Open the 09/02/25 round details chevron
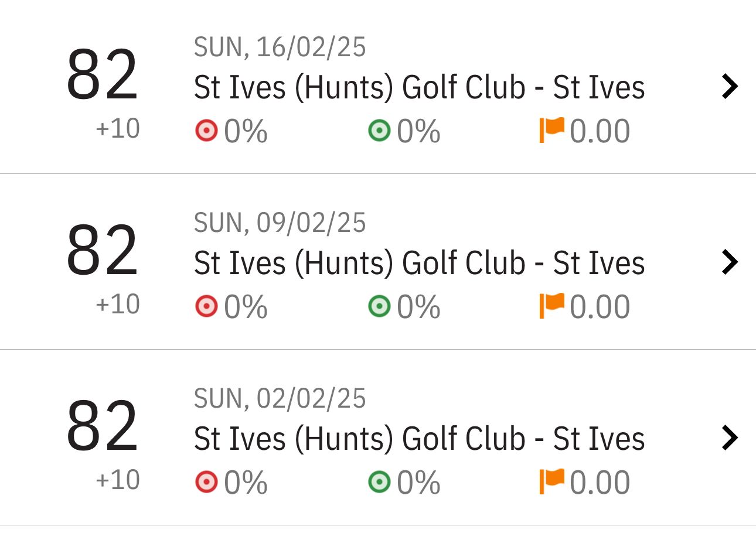Viewport: 756px width, 533px height. click(x=729, y=262)
